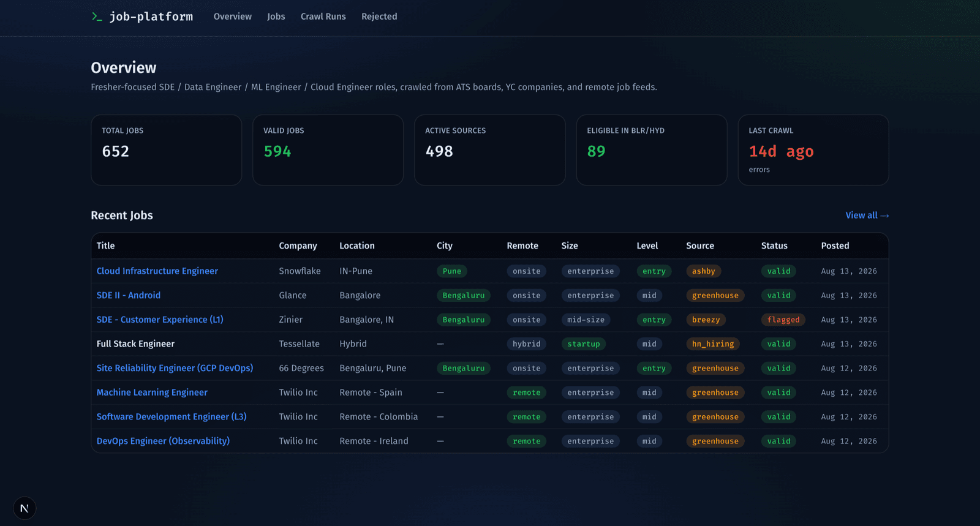The height and width of the screenshot is (526, 980).
Task: Click the Active Sources 498 card
Action: [x=490, y=150]
